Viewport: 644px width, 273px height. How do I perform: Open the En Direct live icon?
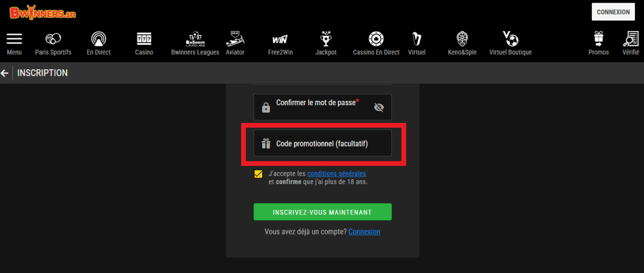pos(99,39)
